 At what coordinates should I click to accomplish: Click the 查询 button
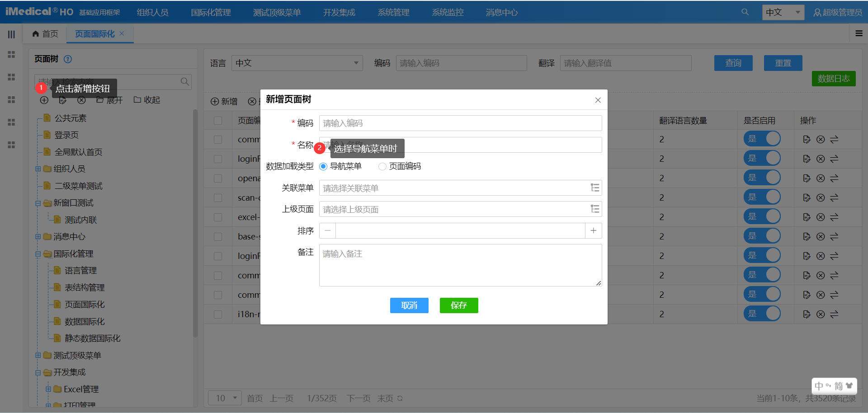pos(733,63)
